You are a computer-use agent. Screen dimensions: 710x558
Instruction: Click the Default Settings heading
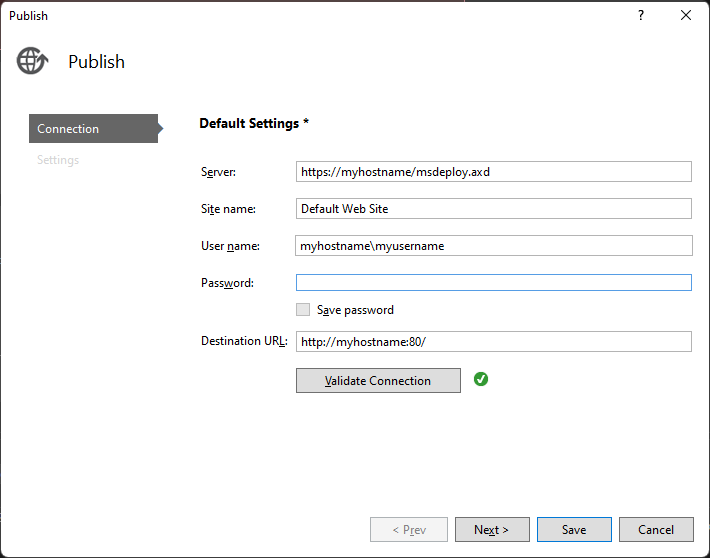(x=254, y=124)
